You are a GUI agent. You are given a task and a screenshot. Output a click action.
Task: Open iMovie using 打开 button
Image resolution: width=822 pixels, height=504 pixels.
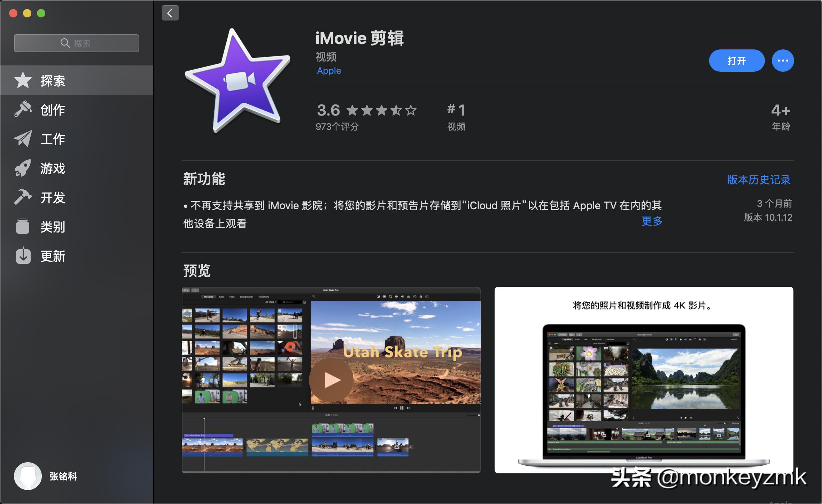click(737, 60)
